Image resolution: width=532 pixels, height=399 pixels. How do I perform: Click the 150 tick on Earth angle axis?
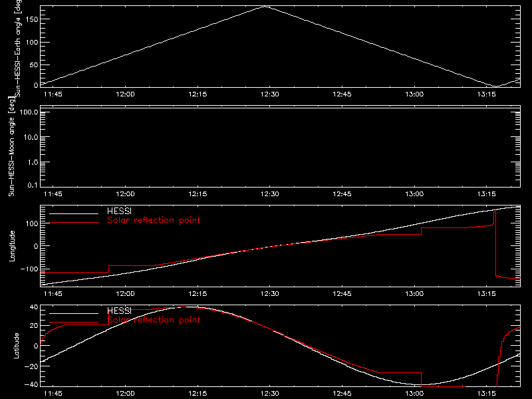point(32,19)
